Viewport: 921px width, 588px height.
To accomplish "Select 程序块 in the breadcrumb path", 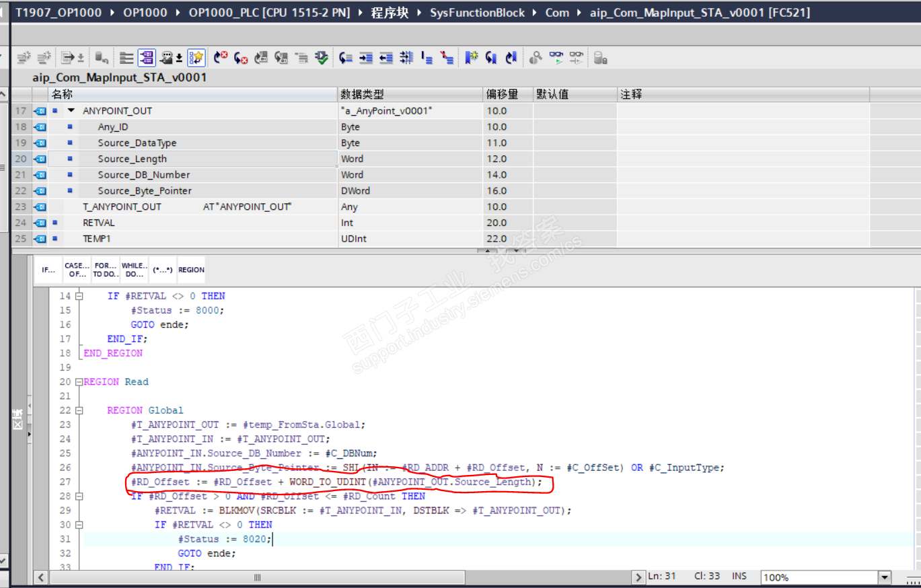I will 390,13.
